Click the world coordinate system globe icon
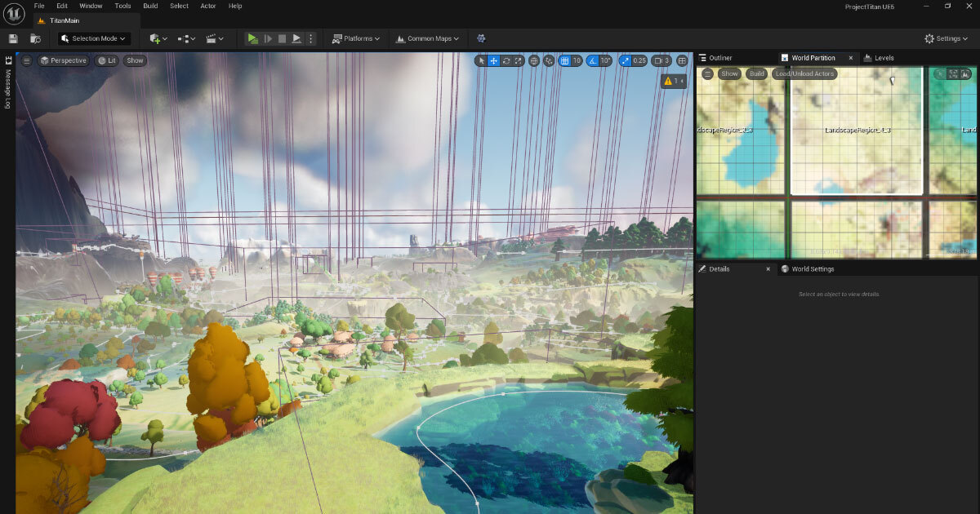980x514 pixels. [x=534, y=60]
